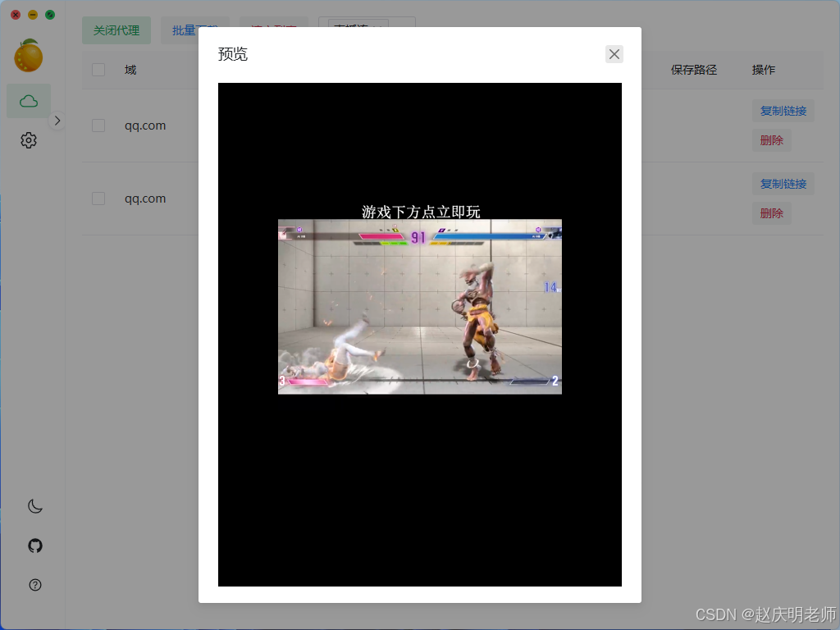The height and width of the screenshot is (630, 840).
Task: Click 删除 in the first row
Action: coord(771,140)
